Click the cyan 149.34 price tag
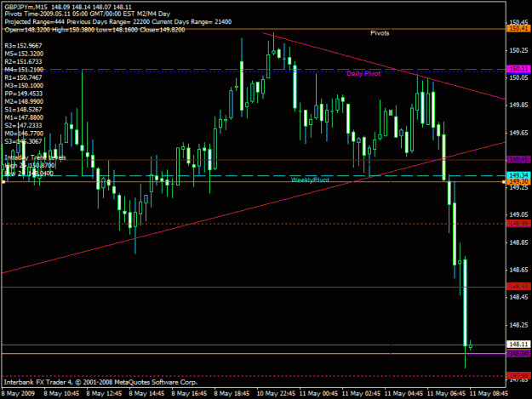 tap(518, 175)
